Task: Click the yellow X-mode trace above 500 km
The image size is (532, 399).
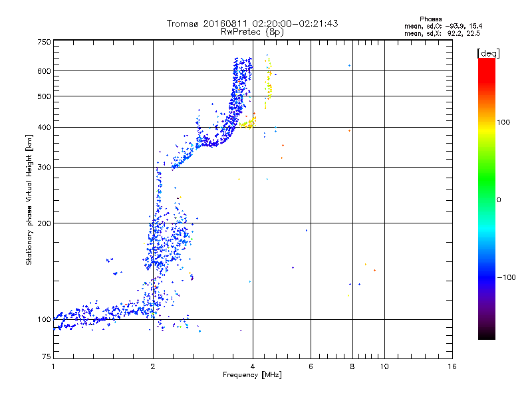Action: click(x=268, y=83)
